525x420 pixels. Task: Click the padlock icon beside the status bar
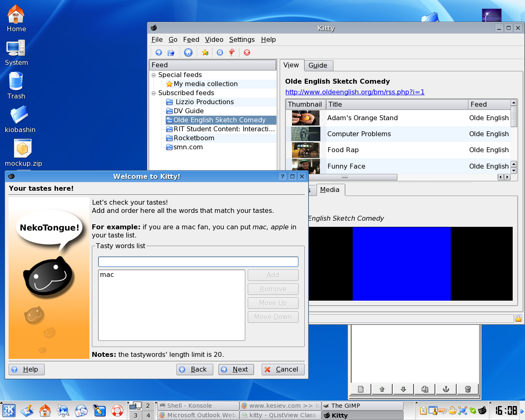pyautogui.click(x=518, y=318)
